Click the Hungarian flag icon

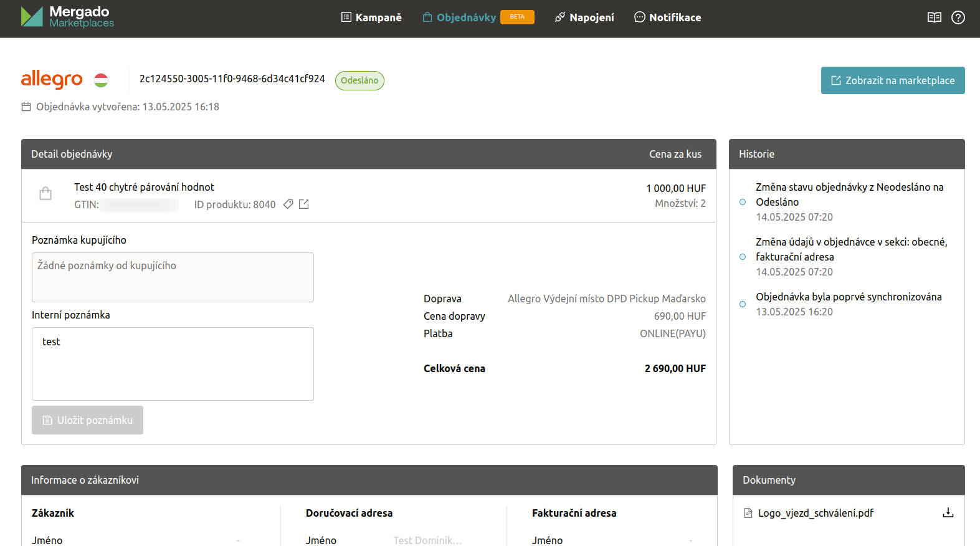pyautogui.click(x=101, y=80)
